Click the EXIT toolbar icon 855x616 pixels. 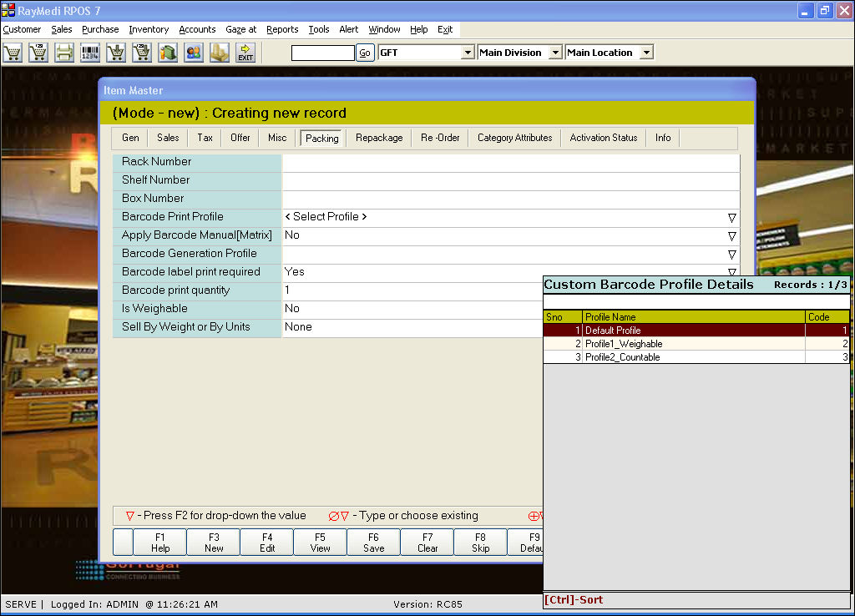[245, 53]
